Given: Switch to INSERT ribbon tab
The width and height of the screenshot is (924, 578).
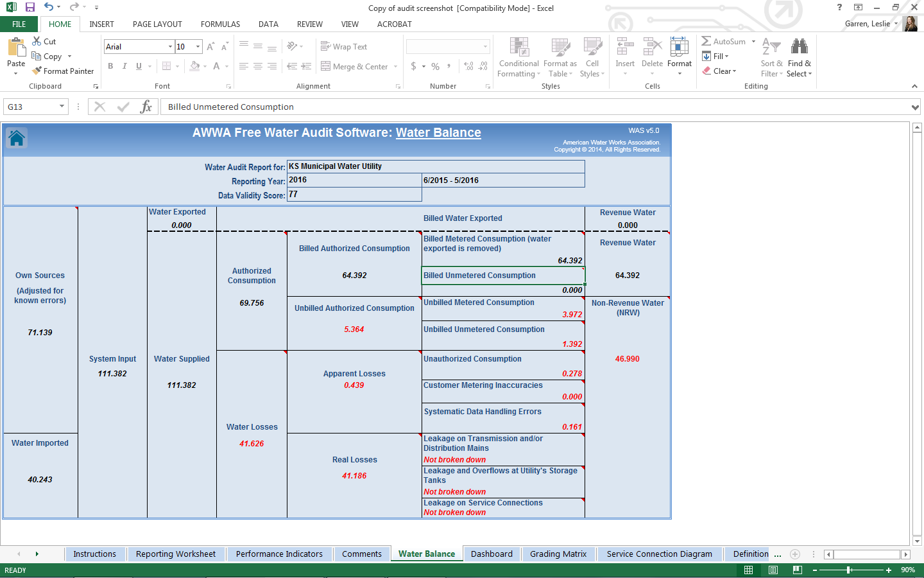Looking at the screenshot, I should coord(101,24).
